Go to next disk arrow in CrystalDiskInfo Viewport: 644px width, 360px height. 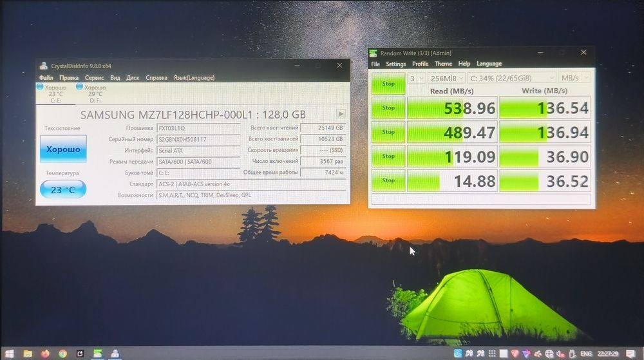pyautogui.click(x=341, y=114)
